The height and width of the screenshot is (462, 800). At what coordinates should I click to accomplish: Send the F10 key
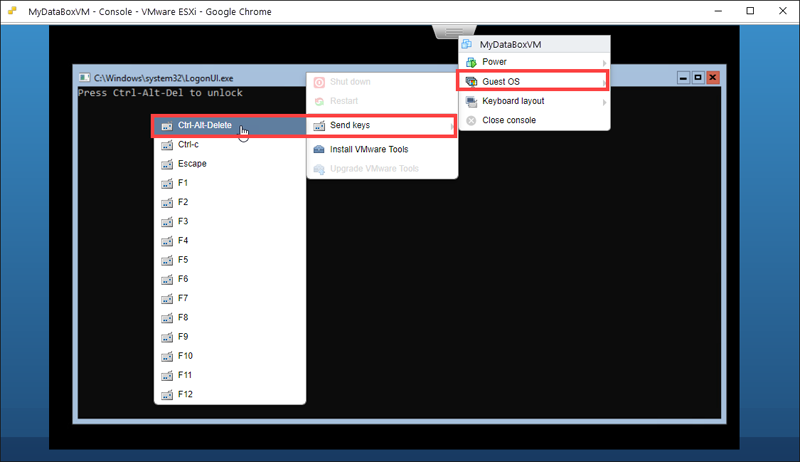coord(230,356)
